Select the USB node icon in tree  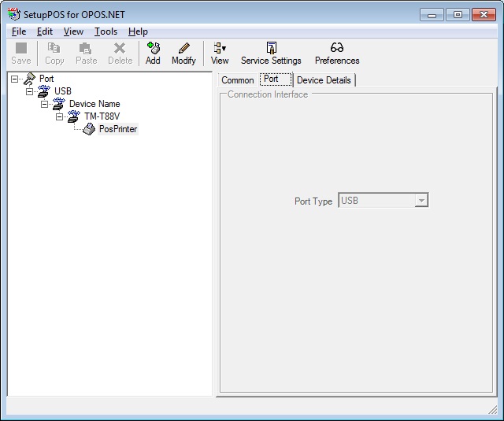[x=44, y=91]
